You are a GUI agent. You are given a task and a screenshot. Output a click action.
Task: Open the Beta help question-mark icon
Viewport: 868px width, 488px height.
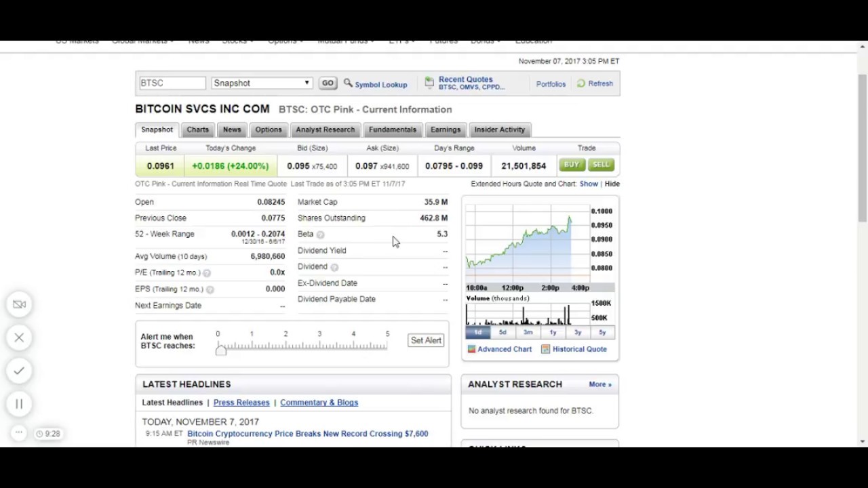pyautogui.click(x=320, y=235)
